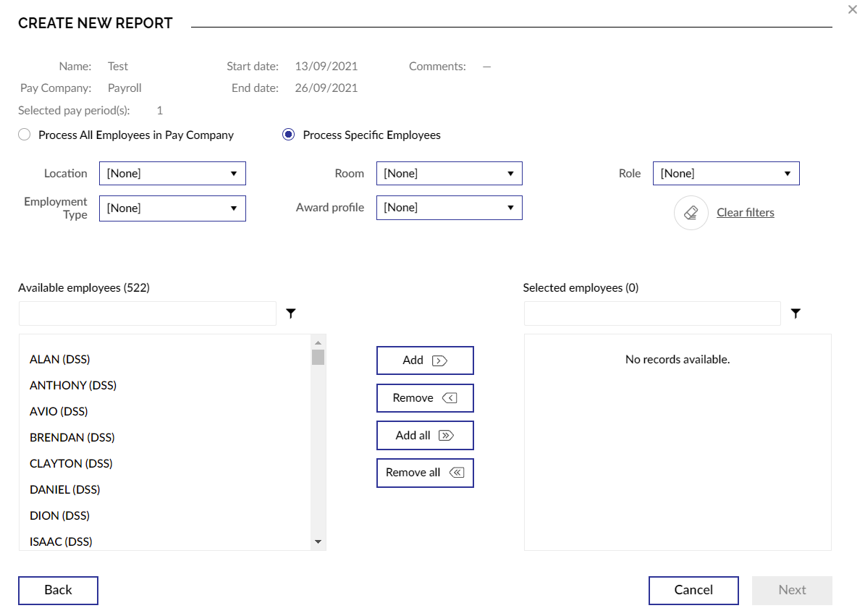The height and width of the screenshot is (616, 865).
Task: Open the Room dropdown
Action: [x=449, y=173]
